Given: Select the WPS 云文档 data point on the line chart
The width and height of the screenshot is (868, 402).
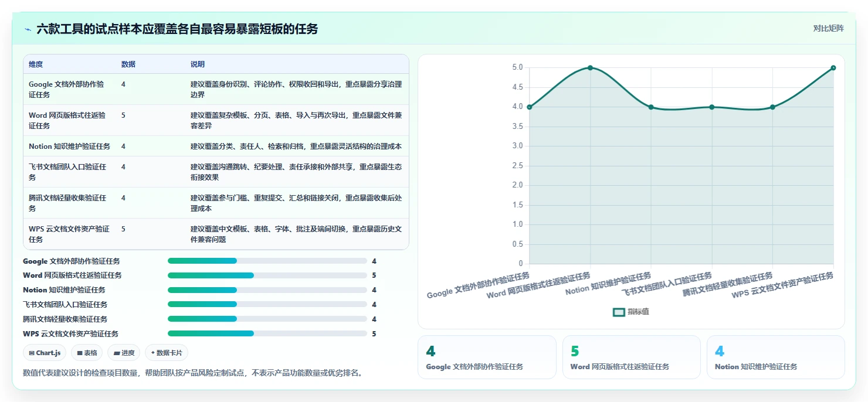Looking at the screenshot, I should [x=833, y=68].
